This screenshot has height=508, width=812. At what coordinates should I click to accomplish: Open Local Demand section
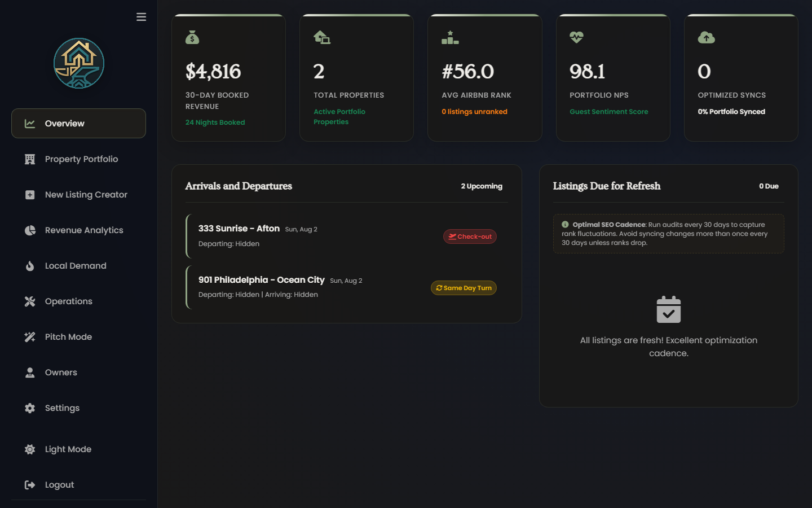(x=78, y=266)
